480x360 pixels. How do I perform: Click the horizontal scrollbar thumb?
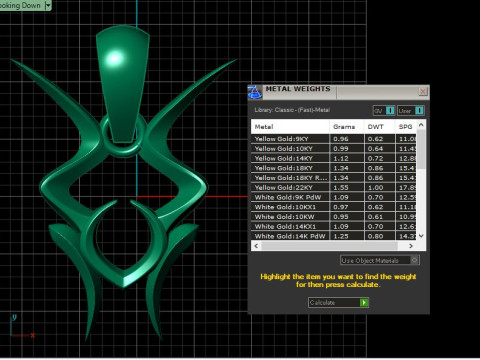[329, 246]
